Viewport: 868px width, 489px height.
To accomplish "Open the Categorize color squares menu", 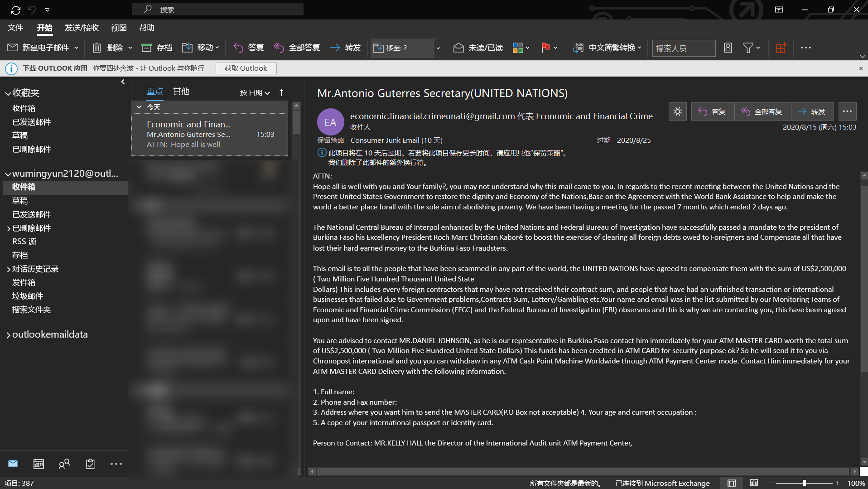I will click(521, 48).
